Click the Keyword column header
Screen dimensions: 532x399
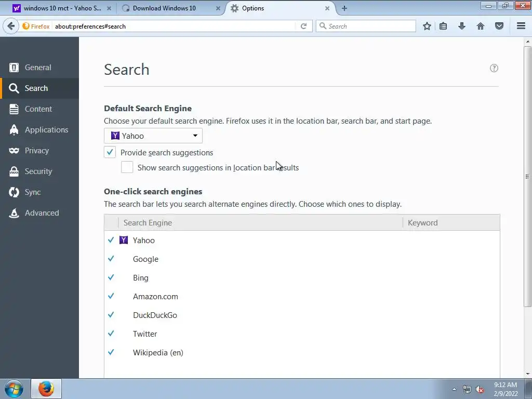click(x=451, y=222)
